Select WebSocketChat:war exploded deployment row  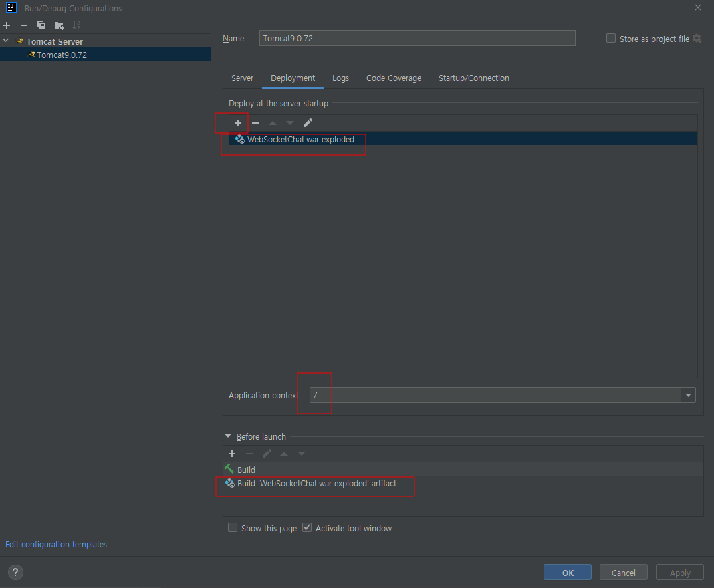tap(463, 139)
